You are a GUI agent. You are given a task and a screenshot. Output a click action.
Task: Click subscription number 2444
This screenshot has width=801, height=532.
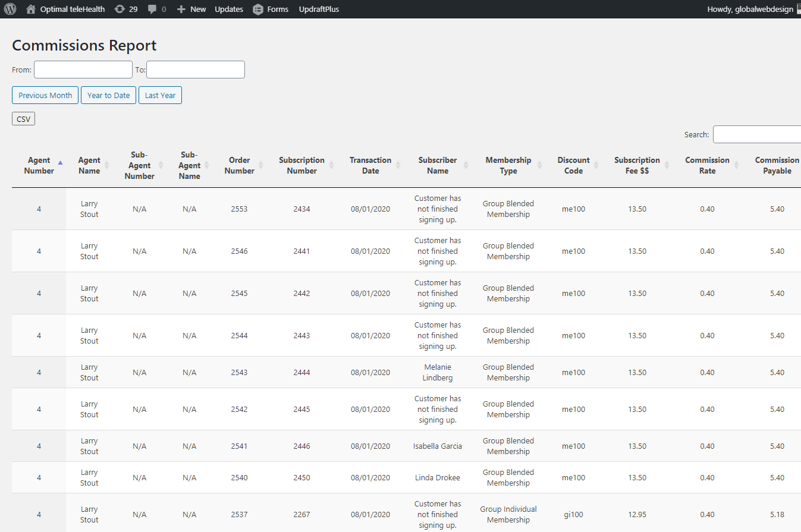pyautogui.click(x=301, y=373)
